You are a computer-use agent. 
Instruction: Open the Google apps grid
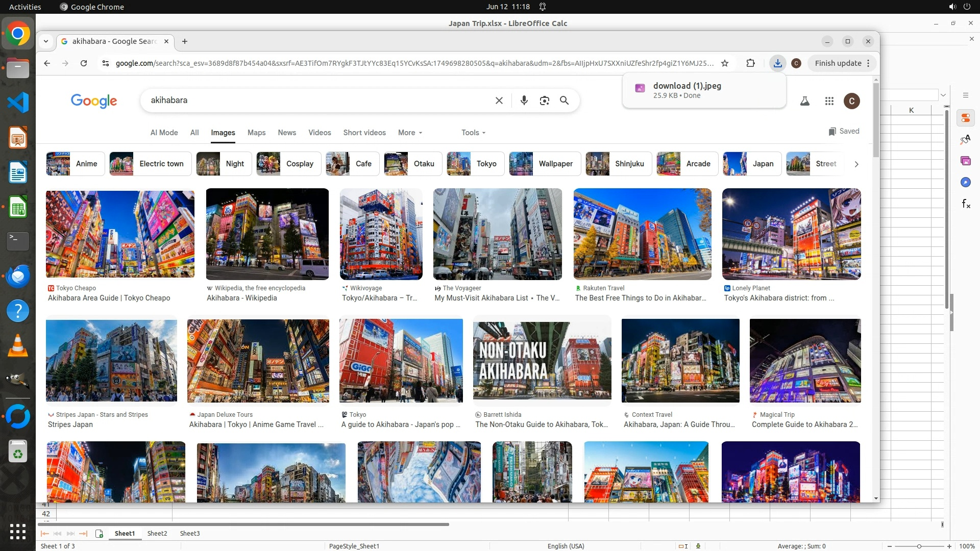pos(829,101)
